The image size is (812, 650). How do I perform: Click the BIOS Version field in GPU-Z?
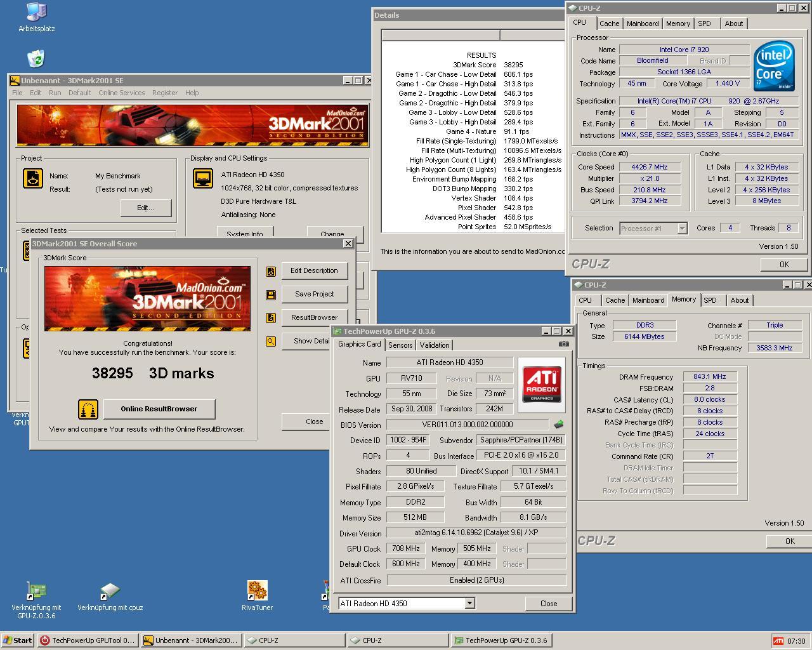(x=468, y=425)
